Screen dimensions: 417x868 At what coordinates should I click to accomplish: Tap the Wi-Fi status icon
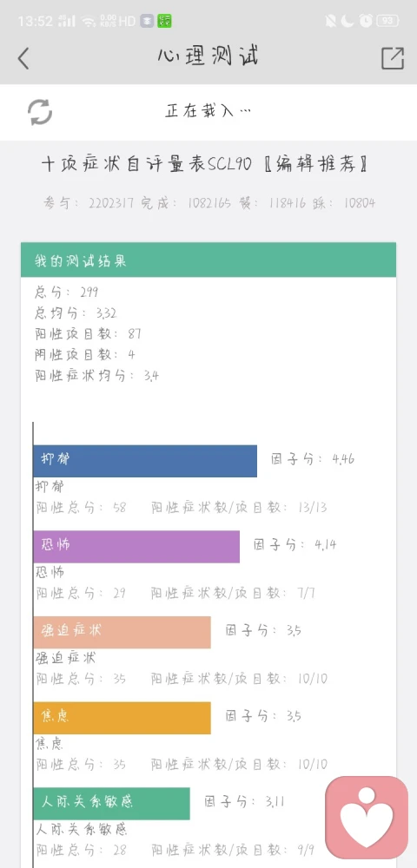(x=89, y=21)
